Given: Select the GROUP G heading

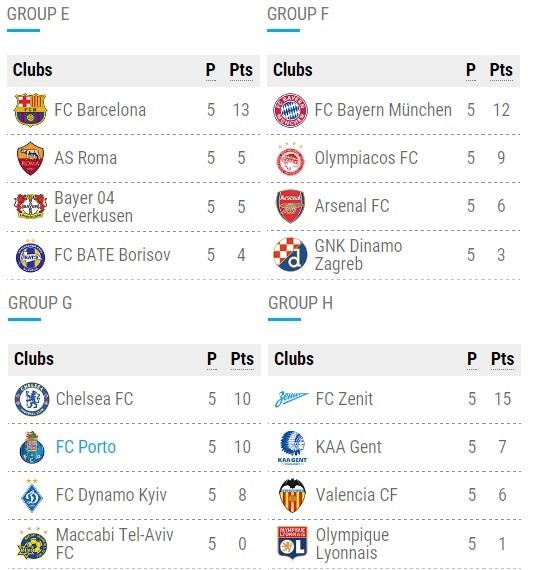Looking at the screenshot, I should (x=40, y=303).
